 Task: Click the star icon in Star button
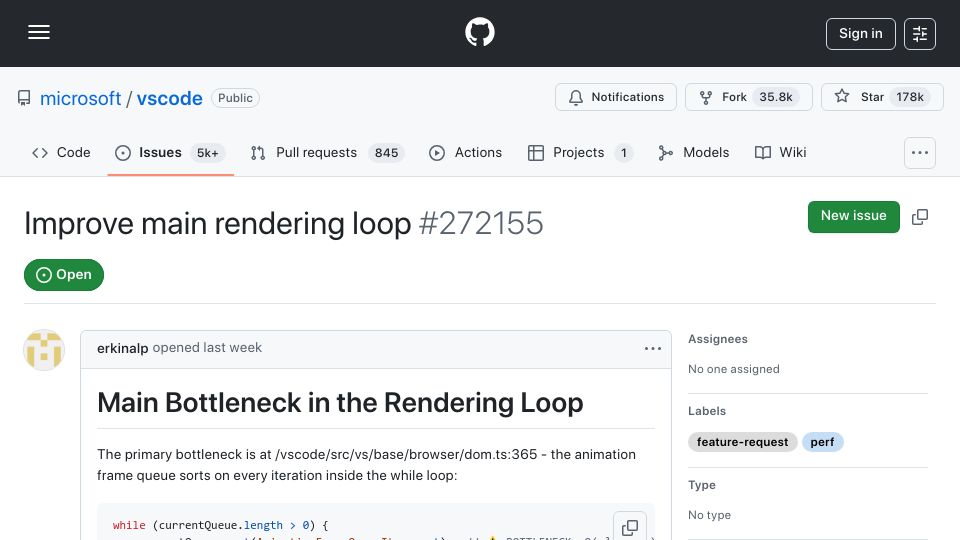[842, 96]
